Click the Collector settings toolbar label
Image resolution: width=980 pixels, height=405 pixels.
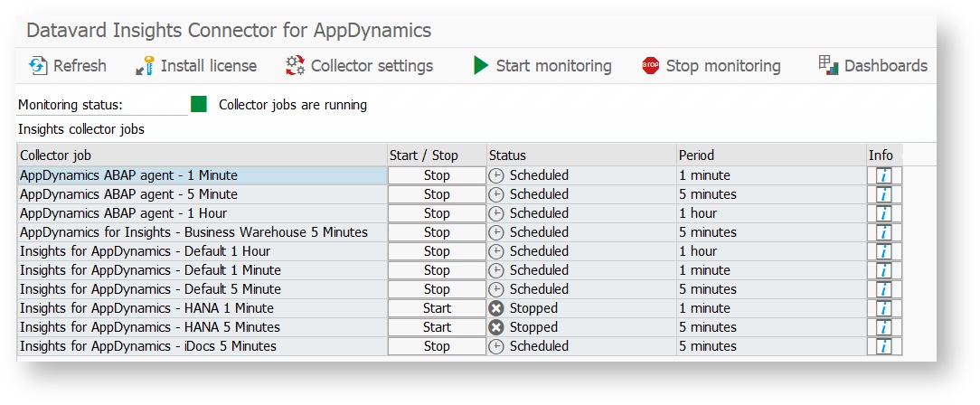[x=372, y=66]
